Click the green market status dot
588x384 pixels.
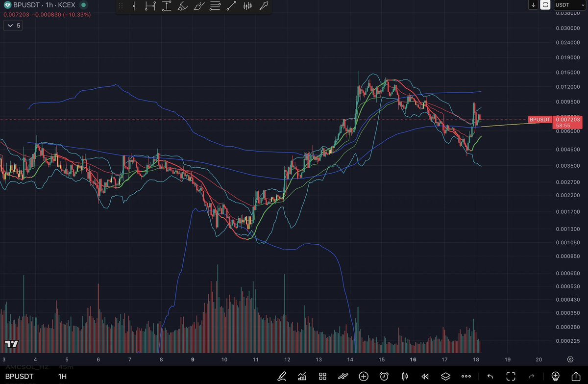click(x=84, y=5)
